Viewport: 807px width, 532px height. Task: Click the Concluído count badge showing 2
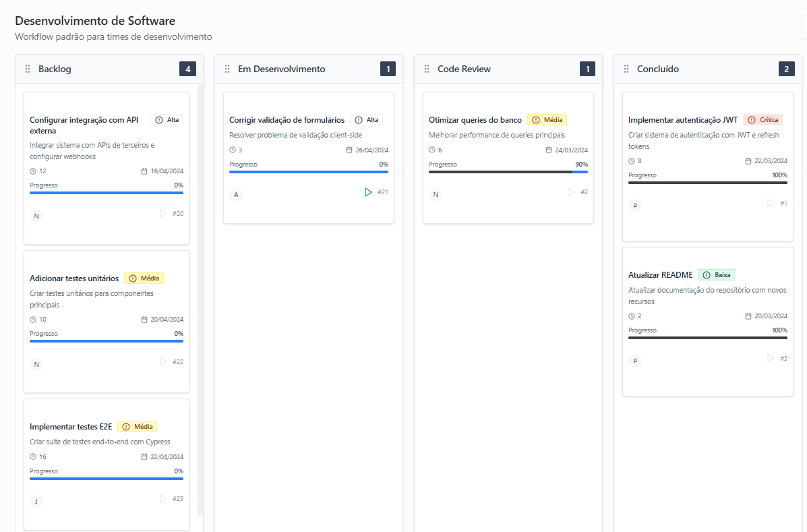pyautogui.click(x=787, y=68)
